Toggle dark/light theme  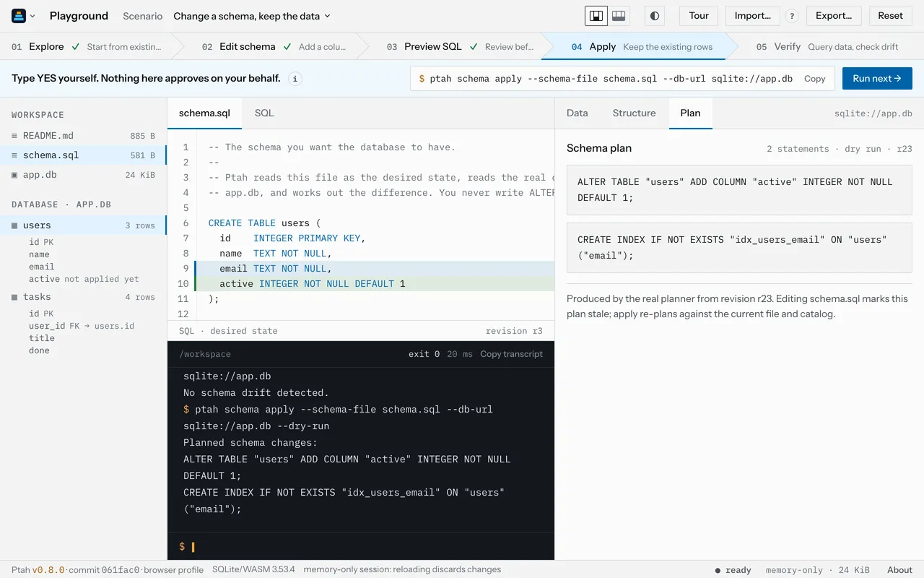pos(655,16)
